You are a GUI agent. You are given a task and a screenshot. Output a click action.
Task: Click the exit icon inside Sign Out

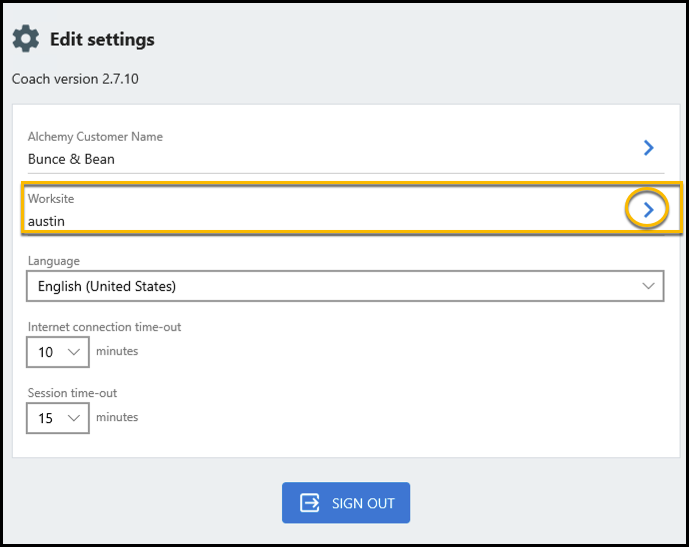[310, 503]
